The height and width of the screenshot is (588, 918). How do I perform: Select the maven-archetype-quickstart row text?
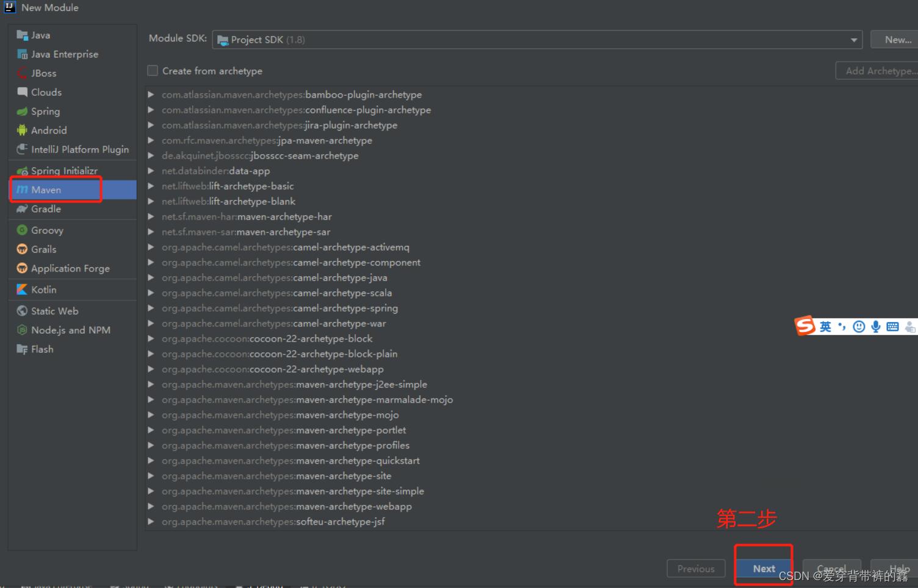click(291, 461)
